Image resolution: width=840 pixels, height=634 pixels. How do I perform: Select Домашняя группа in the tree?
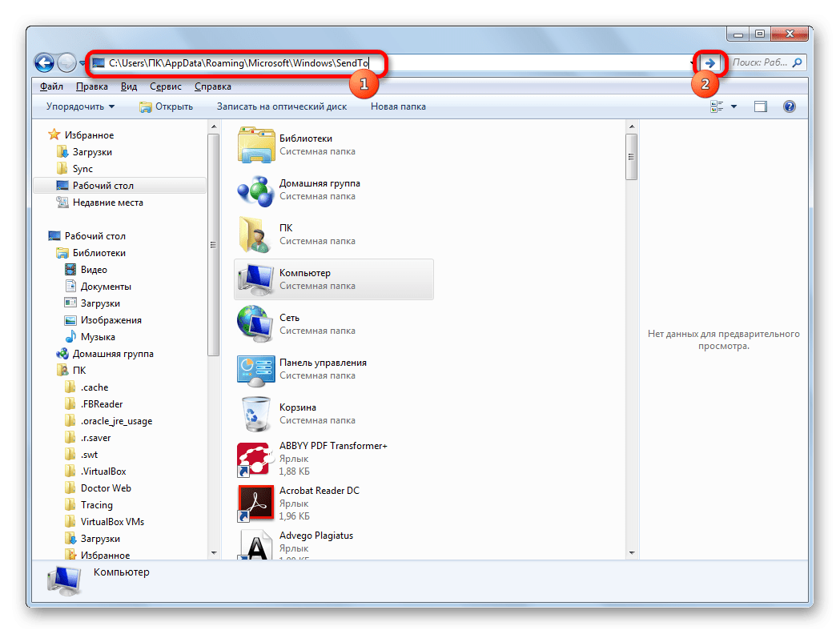pos(105,354)
